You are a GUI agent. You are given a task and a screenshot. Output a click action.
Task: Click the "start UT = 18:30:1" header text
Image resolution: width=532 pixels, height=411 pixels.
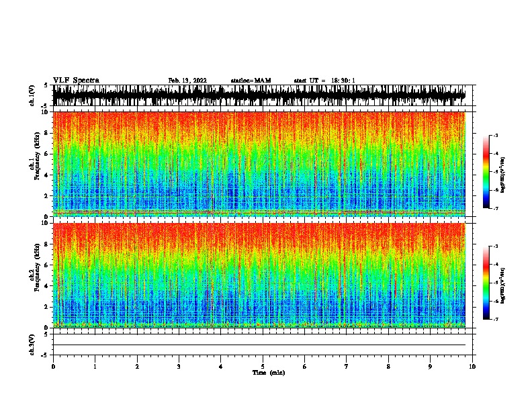[x=324, y=81]
